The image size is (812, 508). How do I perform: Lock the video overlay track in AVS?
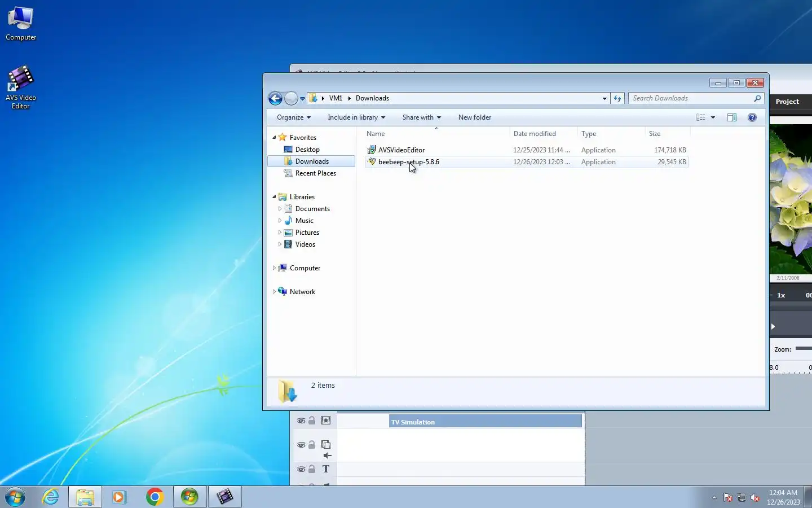[x=312, y=445]
